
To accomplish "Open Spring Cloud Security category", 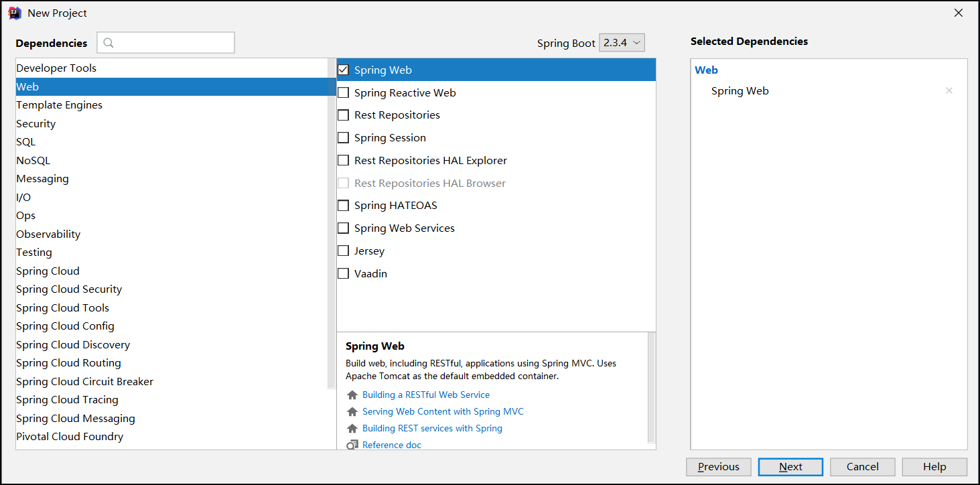I will 171,289.
